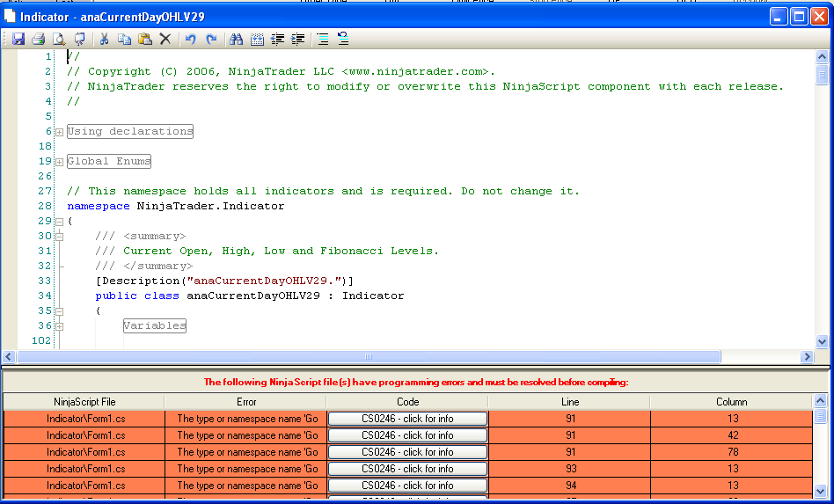Click the comment on line 27 about namespace
834x504 pixels.
pyautogui.click(x=324, y=192)
